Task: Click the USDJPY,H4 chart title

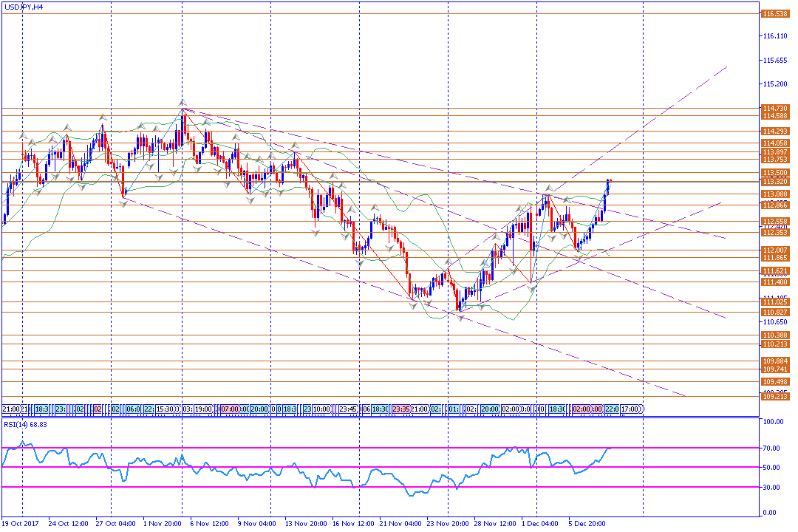Action: point(22,6)
